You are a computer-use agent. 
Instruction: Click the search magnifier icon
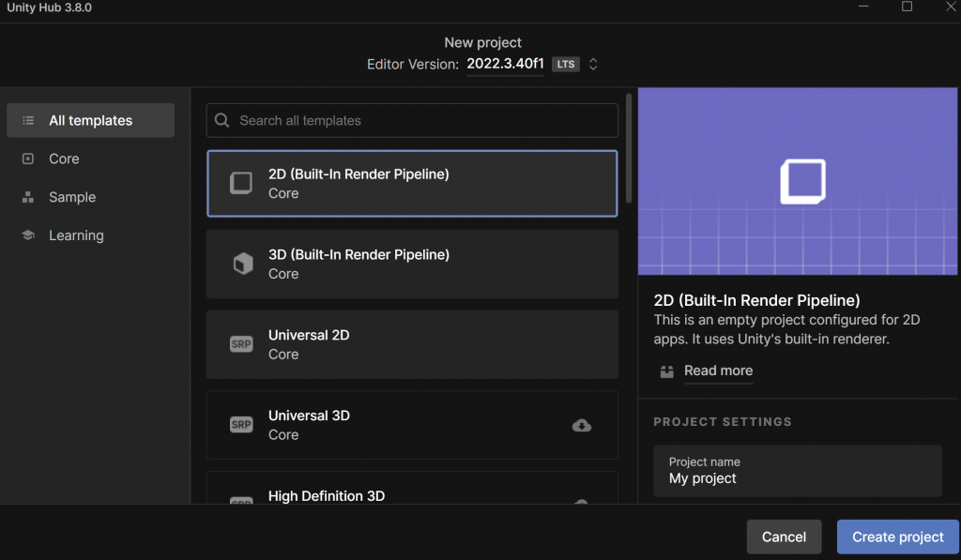221,120
